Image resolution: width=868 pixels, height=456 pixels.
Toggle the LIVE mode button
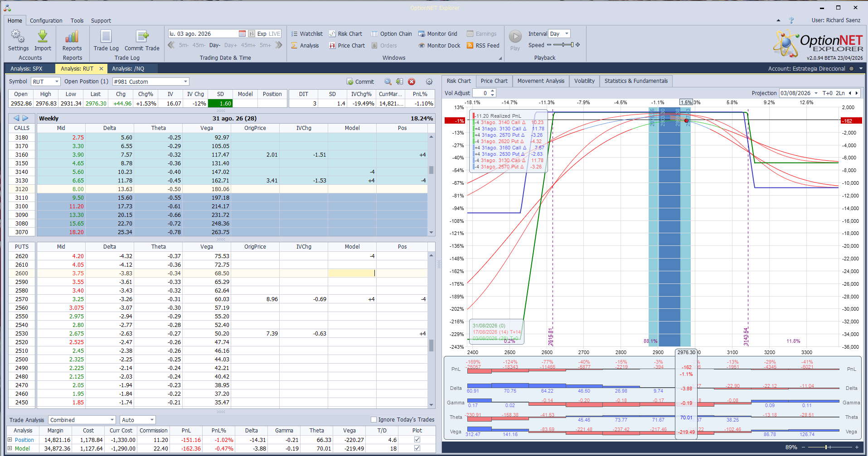pyautogui.click(x=275, y=34)
